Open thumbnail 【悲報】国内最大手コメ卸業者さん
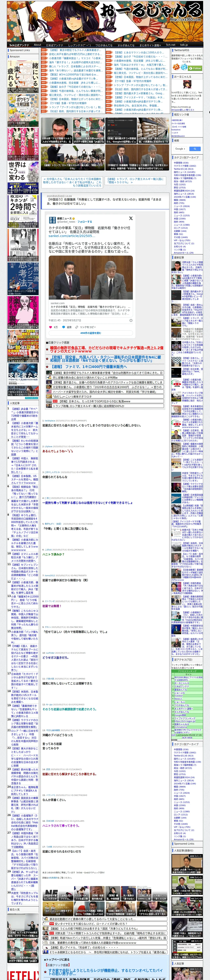The image size is (210, 980). tap(121, 131)
